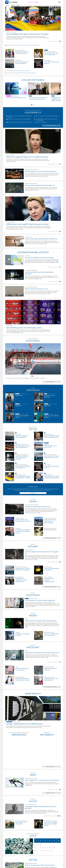Play the video on the Dänemark article image
This screenshot has width=66, height=868.
tap(59, 151)
